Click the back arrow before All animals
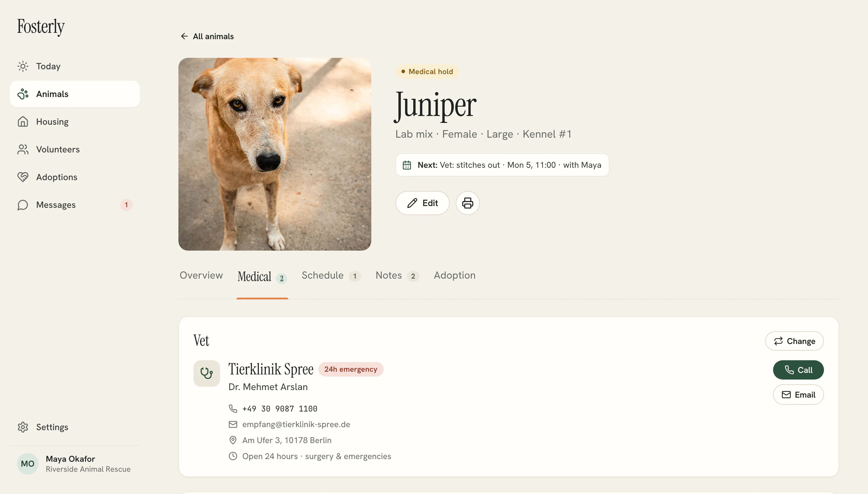The height and width of the screenshot is (494, 868). point(184,36)
